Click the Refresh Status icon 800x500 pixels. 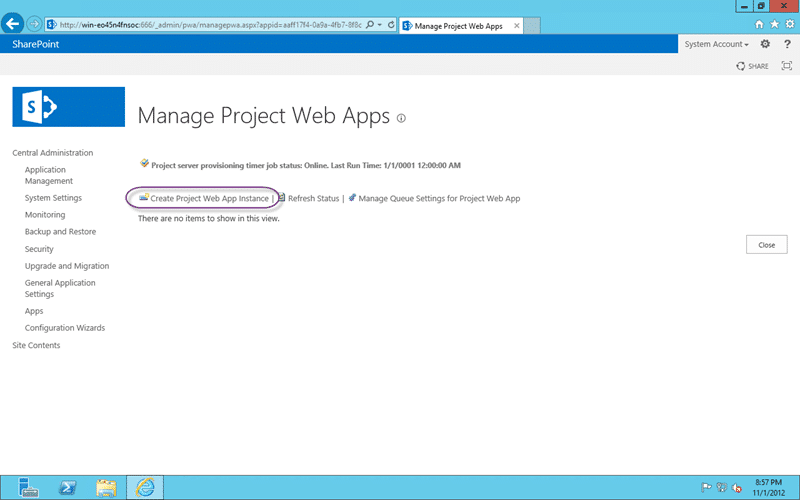click(x=282, y=197)
